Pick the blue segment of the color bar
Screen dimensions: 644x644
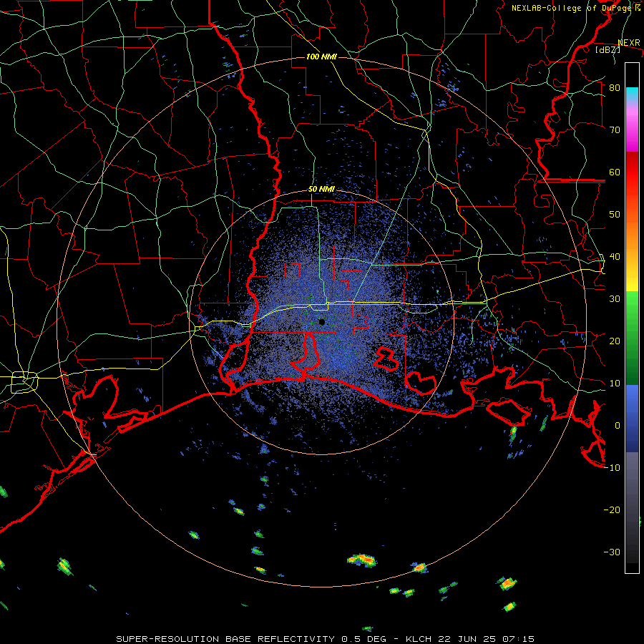pyautogui.click(x=632, y=418)
